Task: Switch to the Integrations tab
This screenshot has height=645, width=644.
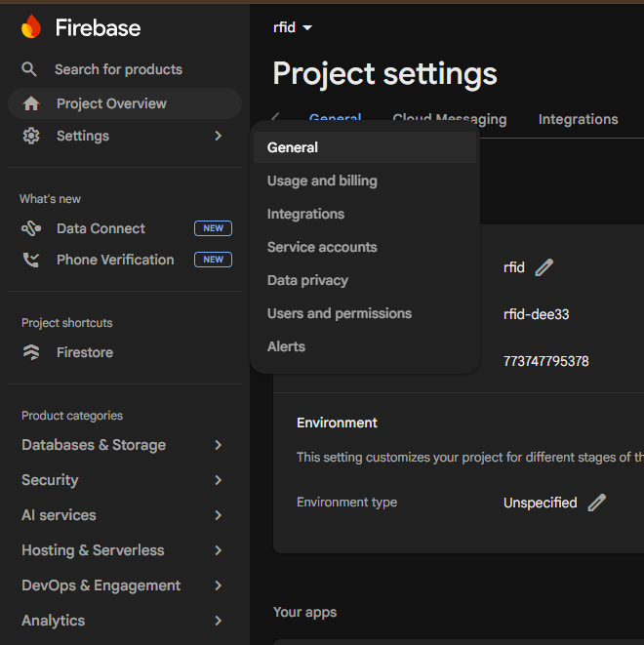Action: pyautogui.click(x=578, y=119)
